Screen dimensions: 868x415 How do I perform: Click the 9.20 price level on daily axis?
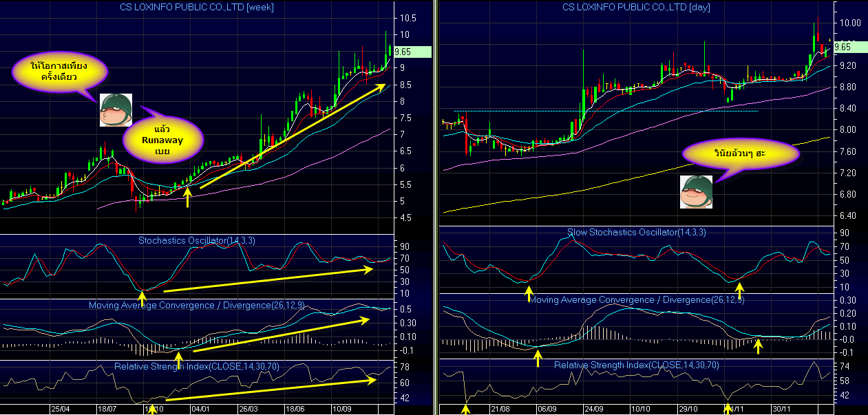click(849, 66)
